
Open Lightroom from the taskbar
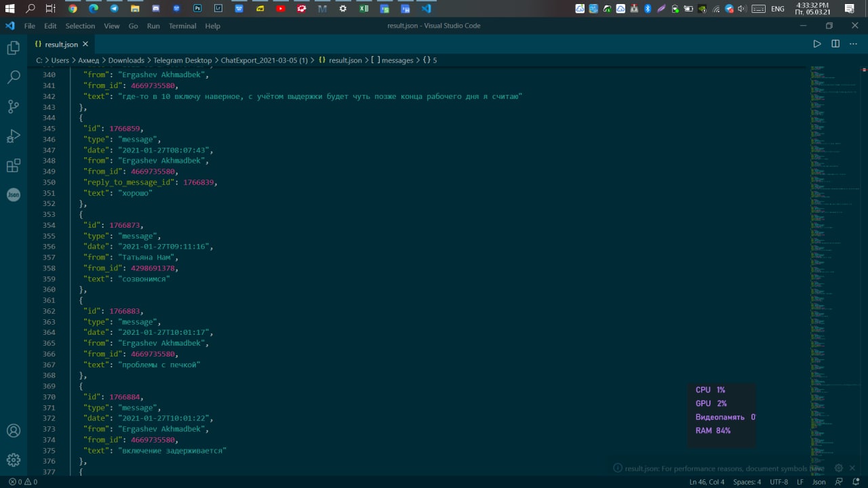(x=218, y=9)
